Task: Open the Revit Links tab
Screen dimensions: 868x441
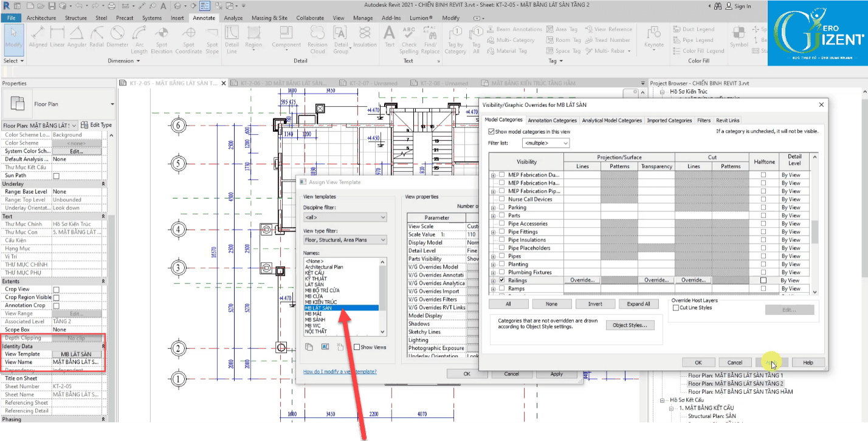Action: pos(728,120)
